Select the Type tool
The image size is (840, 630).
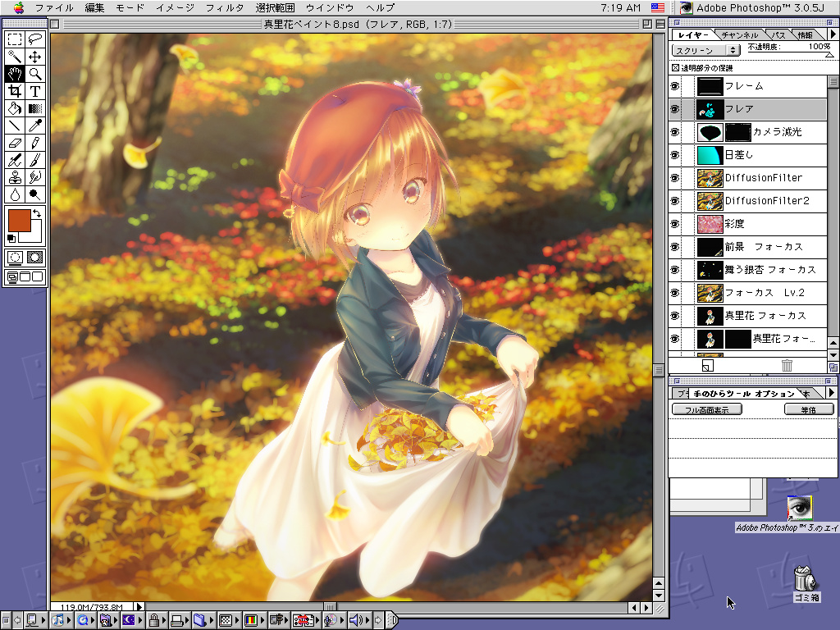(35, 91)
